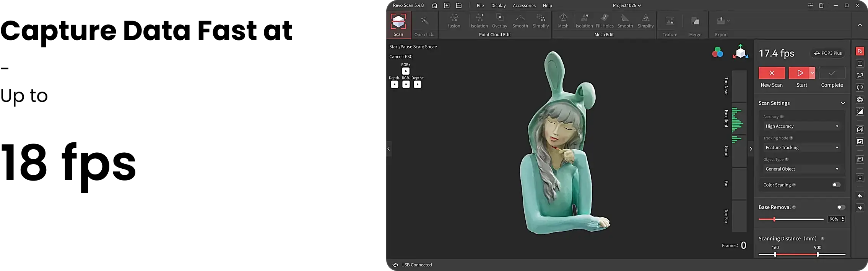Screen dimensions: 868x271
Task: Click the Complete button
Action: point(832,73)
